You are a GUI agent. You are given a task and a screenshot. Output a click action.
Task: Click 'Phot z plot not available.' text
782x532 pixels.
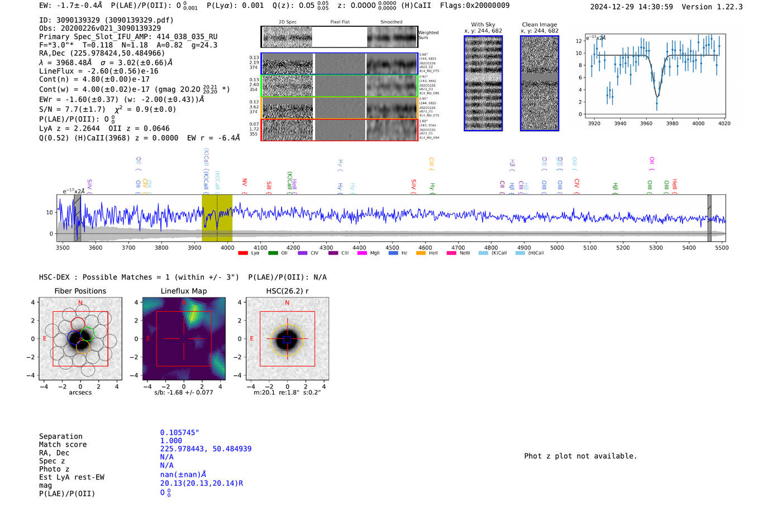click(580, 456)
